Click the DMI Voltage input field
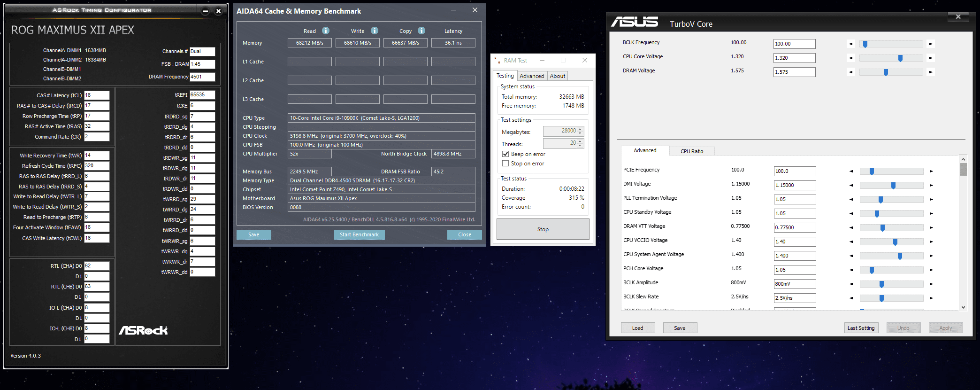Screen dimensions: 980x390 coord(795,185)
